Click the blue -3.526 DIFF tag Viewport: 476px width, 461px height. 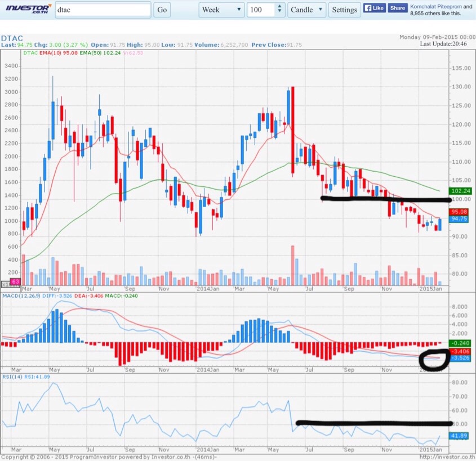[x=461, y=358]
